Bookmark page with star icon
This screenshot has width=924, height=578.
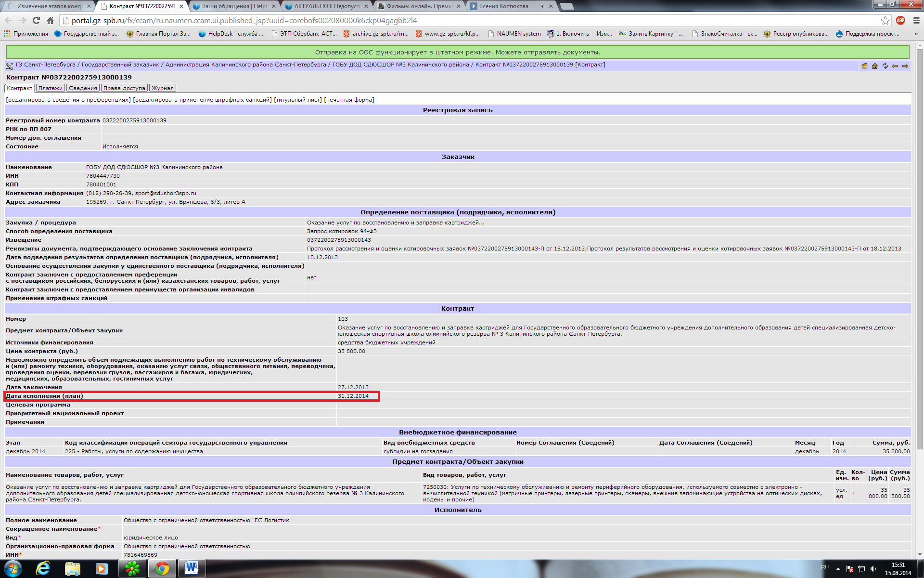click(885, 20)
